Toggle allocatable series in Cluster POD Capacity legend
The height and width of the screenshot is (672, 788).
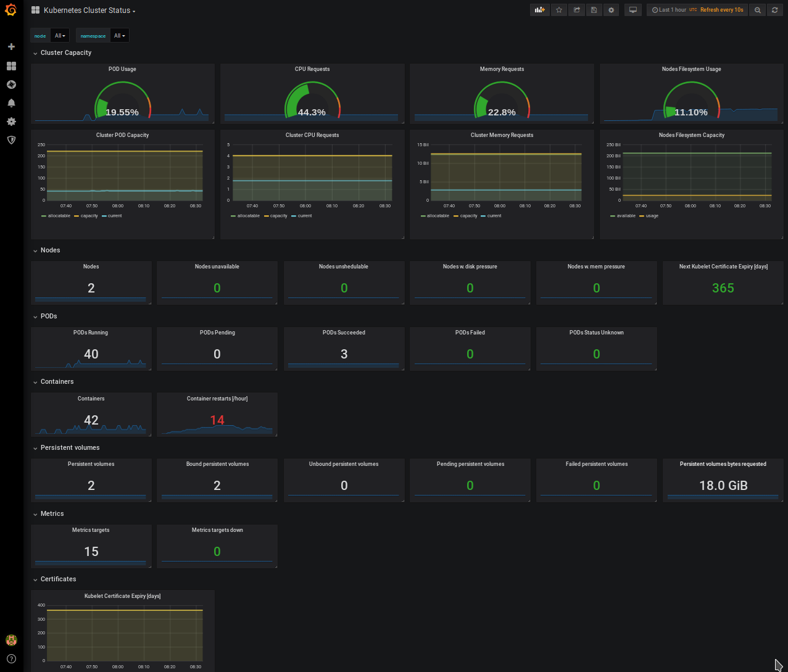(x=59, y=216)
